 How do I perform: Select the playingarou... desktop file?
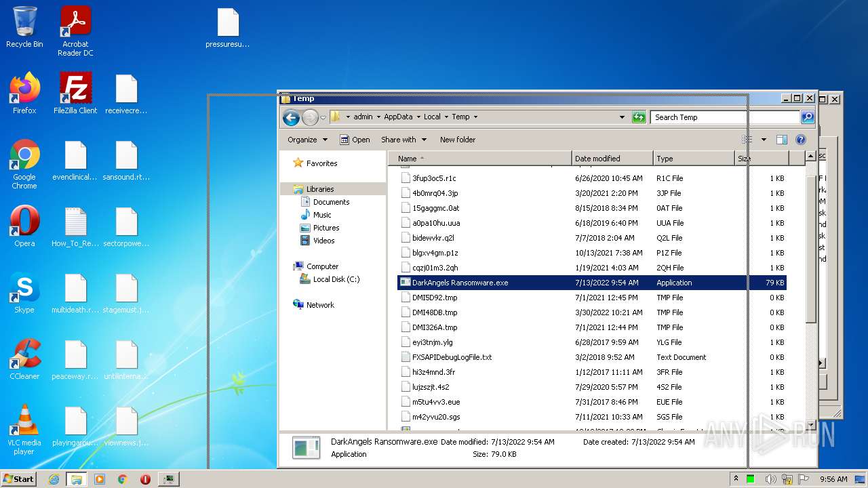click(x=75, y=426)
